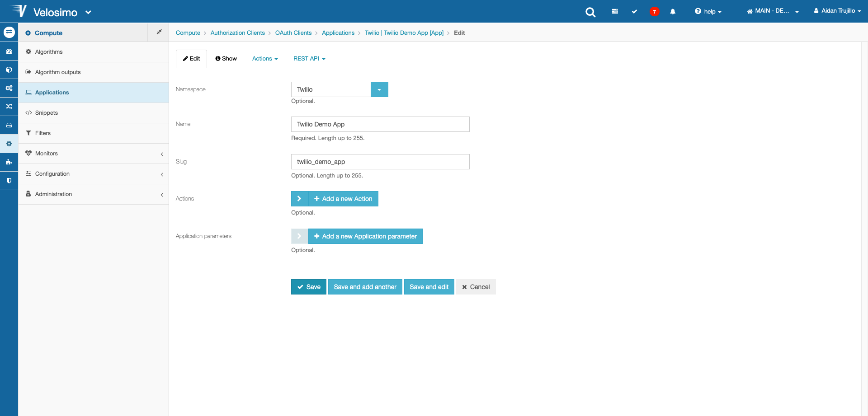Select Applications in the sidebar
This screenshot has width=868, height=416.
click(x=94, y=93)
